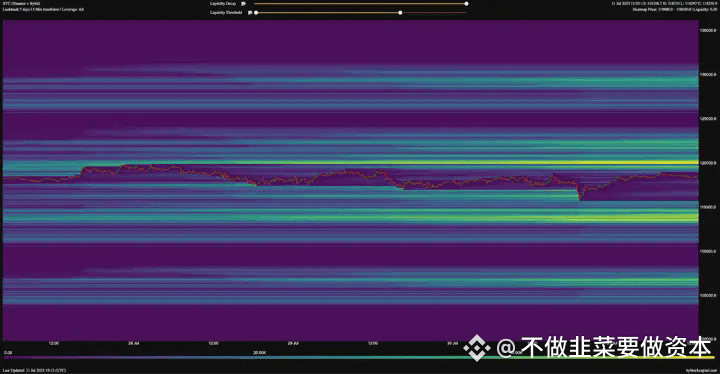Click the Last Updated timestamp text
The width and height of the screenshot is (720, 374).
pos(34,370)
